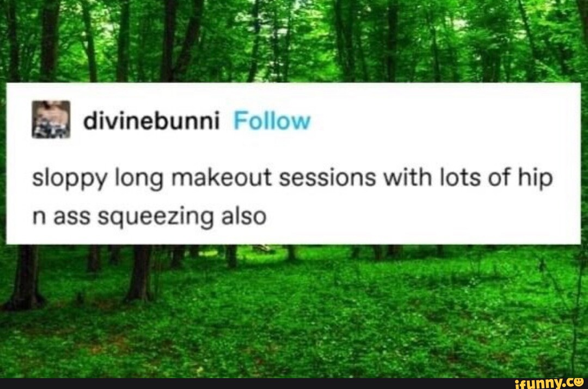Click the smiley face in ifunny logo
Screen dimensions: 588x389
tap(578, 382)
